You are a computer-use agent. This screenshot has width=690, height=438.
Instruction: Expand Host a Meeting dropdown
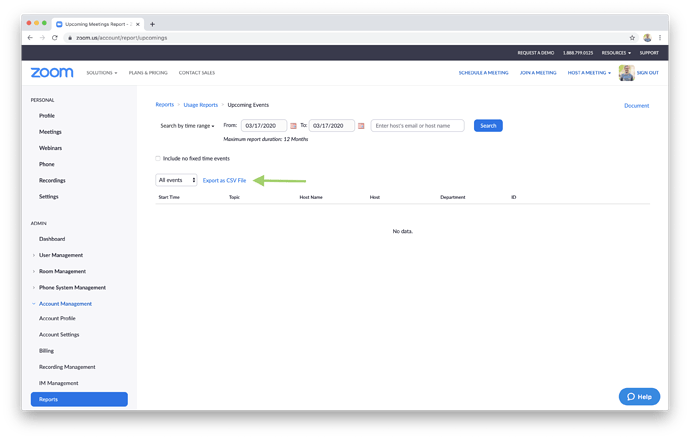pos(589,73)
